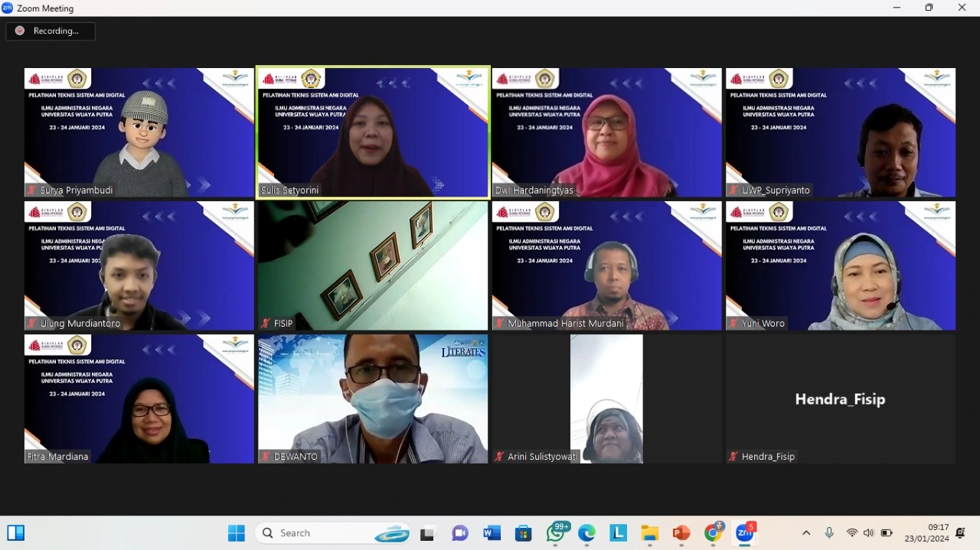Click the red Recording status button
Image resolution: width=980 pixels, height=550 pixels.
51,31
